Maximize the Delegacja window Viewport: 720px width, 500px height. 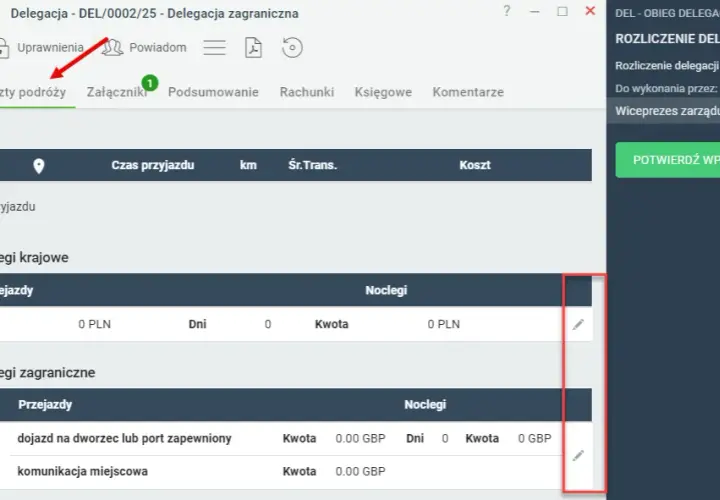click(562, 11)
